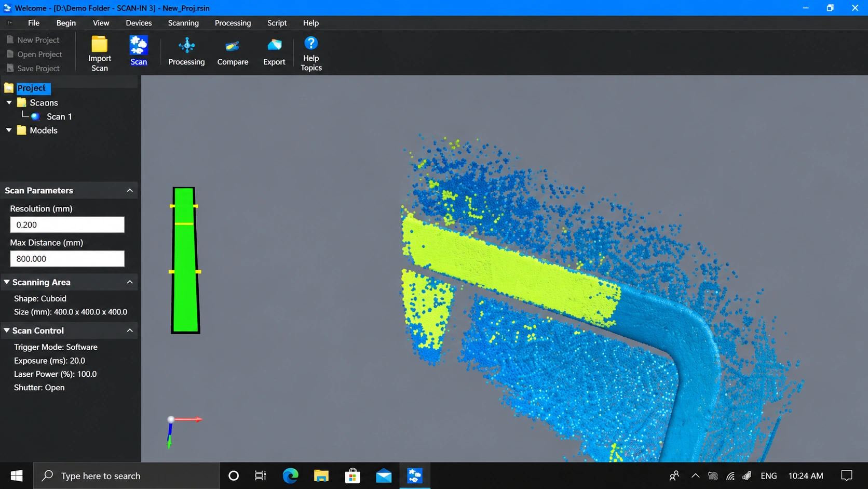Click the Windows Start button
Image resolution: width=868 pixels, height=489 pixels.
[17, 475]
